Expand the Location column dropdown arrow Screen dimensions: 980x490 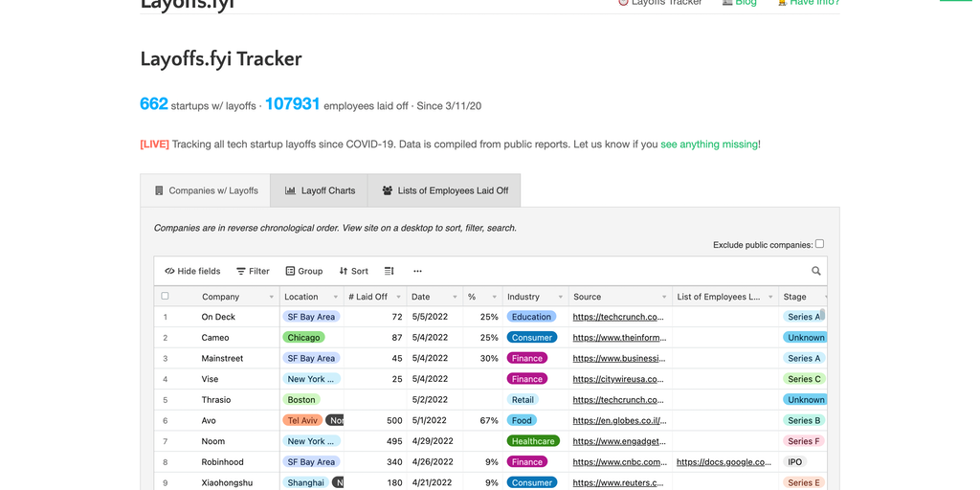(336, 297)
